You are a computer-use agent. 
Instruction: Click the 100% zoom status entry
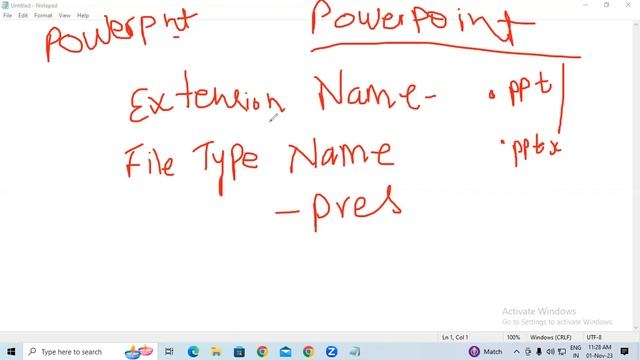click(x=513, y=337)
